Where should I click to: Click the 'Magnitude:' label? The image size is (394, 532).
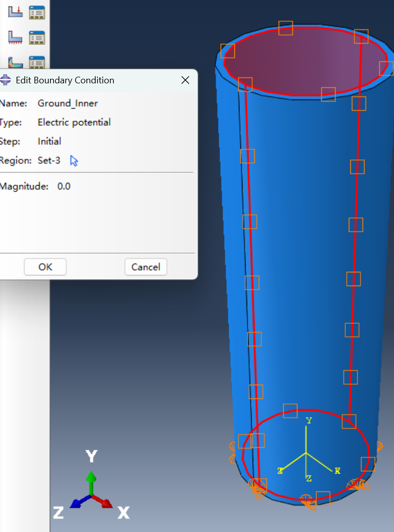(x=24, y=186)
